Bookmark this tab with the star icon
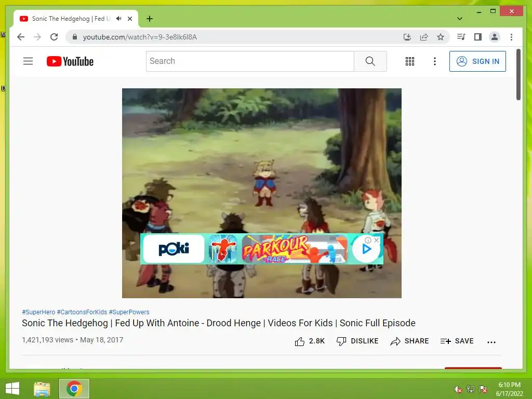 [441, 37]
